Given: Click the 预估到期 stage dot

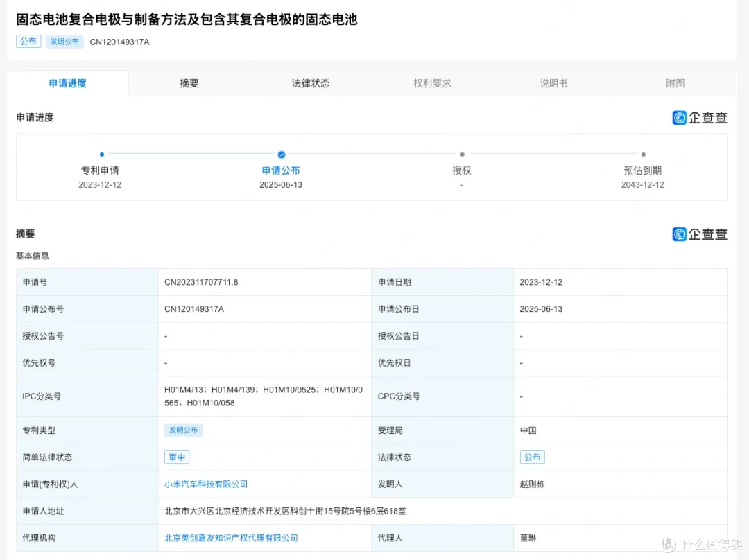Looking at the screenshot, I should [x=643, y=154].
